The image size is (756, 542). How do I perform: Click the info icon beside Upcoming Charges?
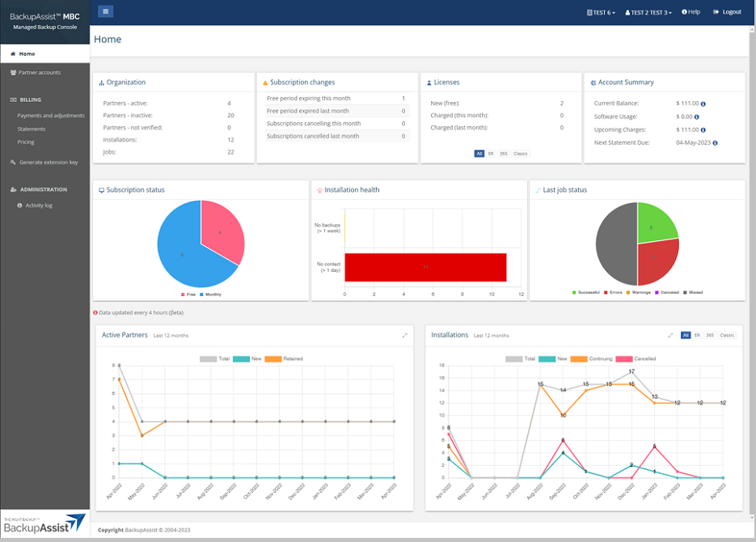coord(703,129)
